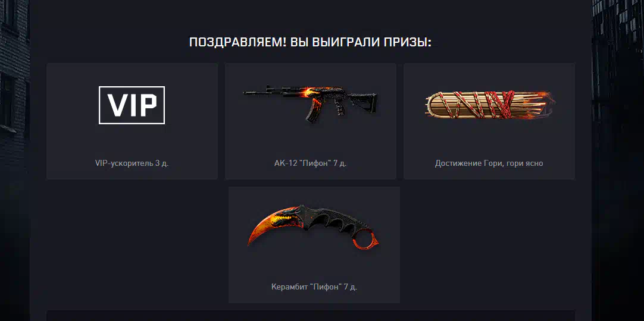Select the AK-12 Пифон rifle image
The height and width of the screenshot is (321, 644).
311,102
